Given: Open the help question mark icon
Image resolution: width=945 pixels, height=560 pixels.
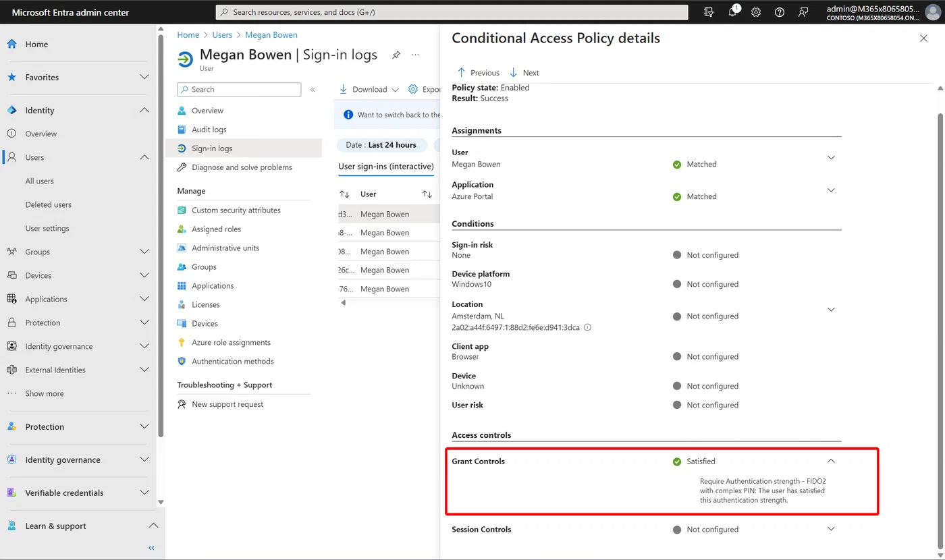Looking at the screenshot, I should click(x=780, y=12).
